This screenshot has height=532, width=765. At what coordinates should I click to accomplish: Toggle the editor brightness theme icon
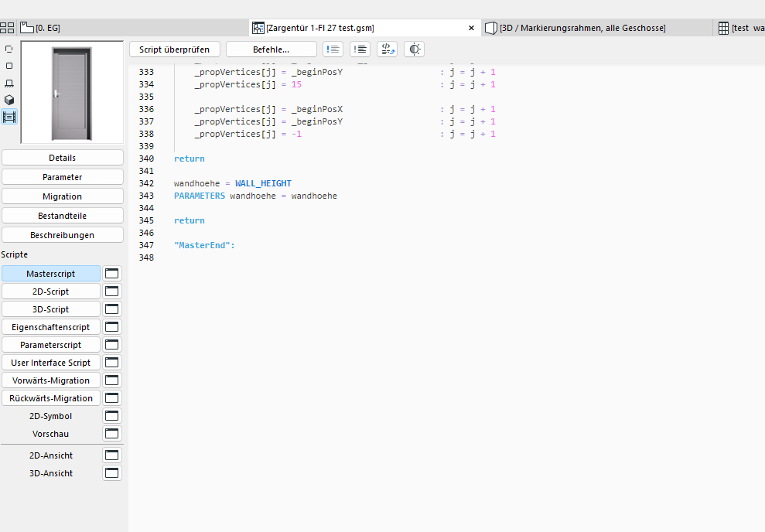(414, 49)
